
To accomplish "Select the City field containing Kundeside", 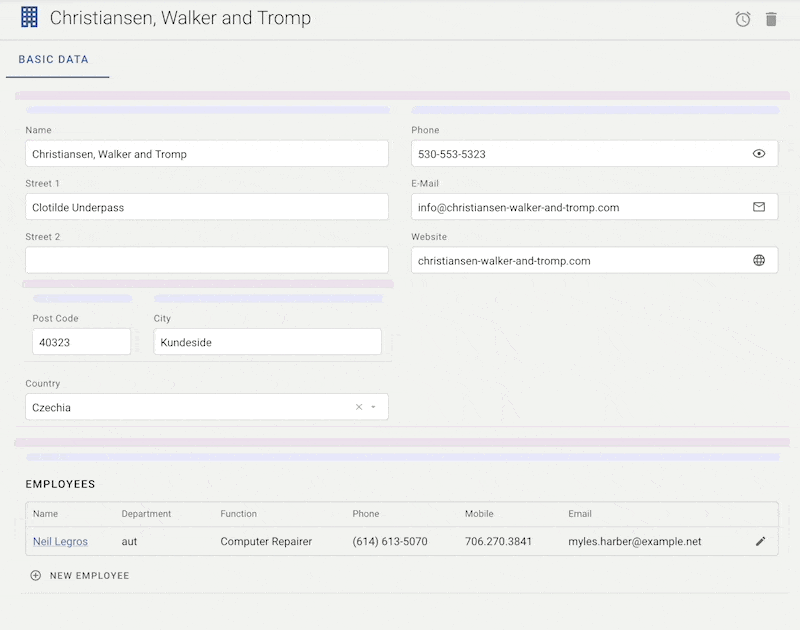I will [267, 342].
